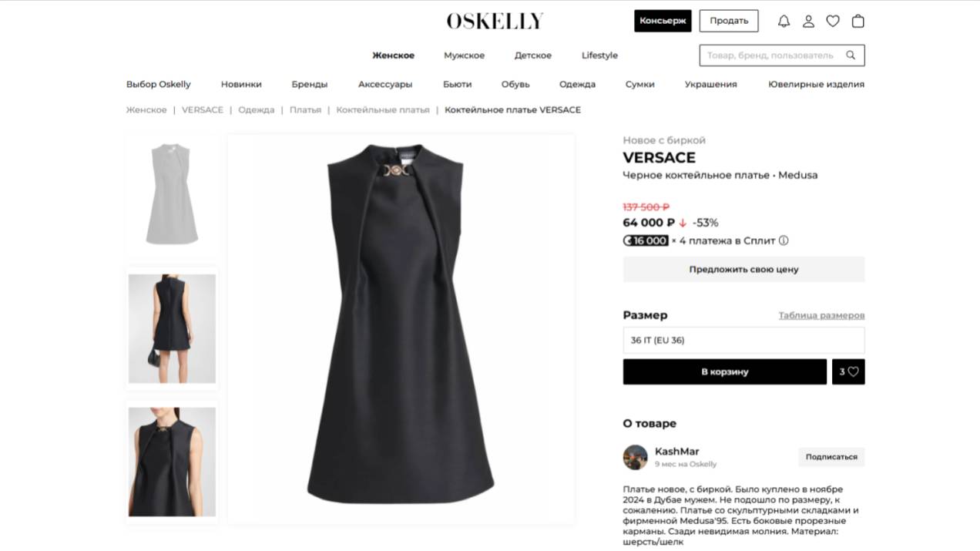Click search magnifier icon
The width and height of the screenshot is (980, 551).
click(851, 55)
